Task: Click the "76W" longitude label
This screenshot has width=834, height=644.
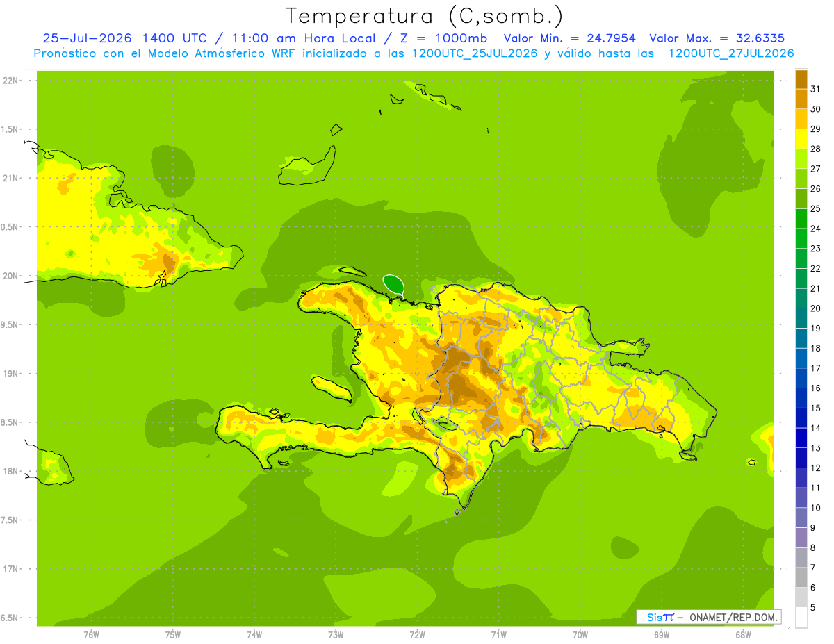Action: click(91, 634)
